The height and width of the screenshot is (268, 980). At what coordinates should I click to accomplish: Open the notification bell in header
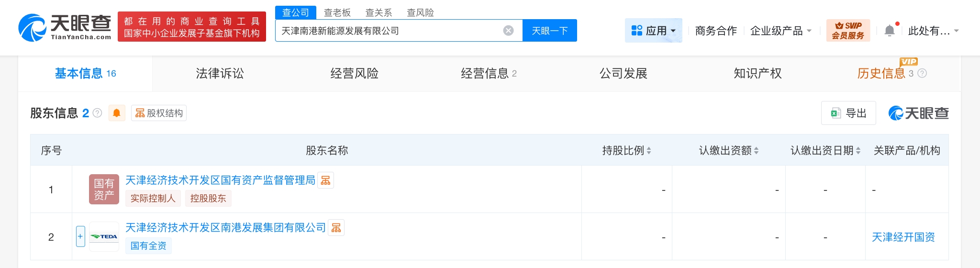(x=889, y=31)
